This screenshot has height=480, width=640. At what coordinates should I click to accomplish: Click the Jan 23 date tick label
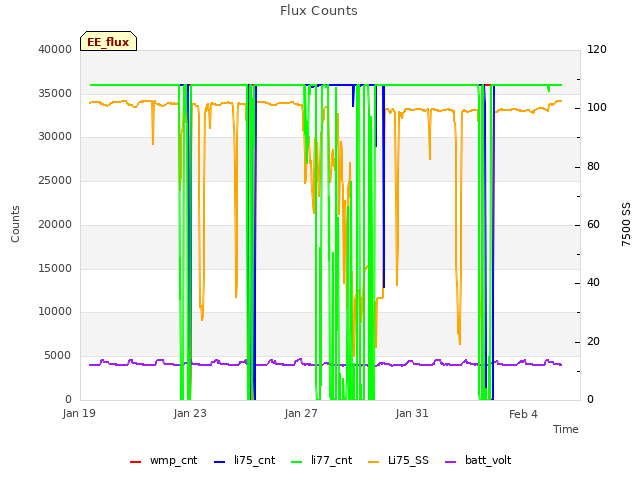coord(190,413)
